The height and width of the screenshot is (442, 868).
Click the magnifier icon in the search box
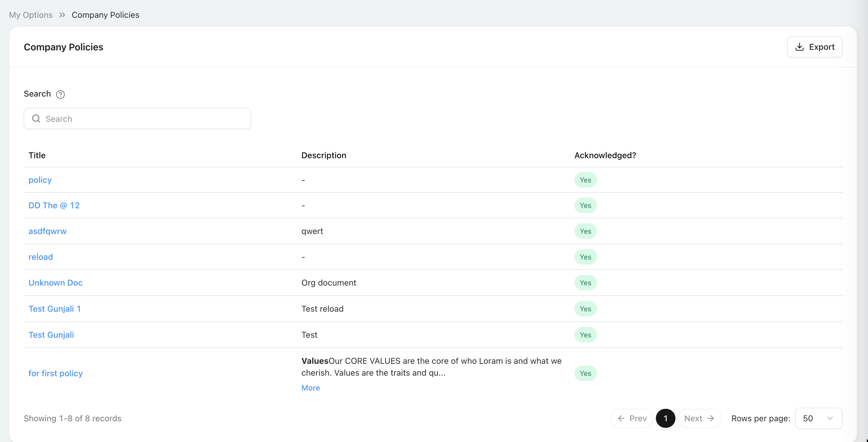(x=36, y=118)
